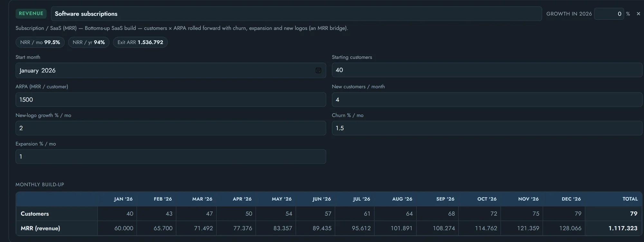Click the JUN '26 customers value 57
This screenshot has width=644, height=242.
(328, 214)
